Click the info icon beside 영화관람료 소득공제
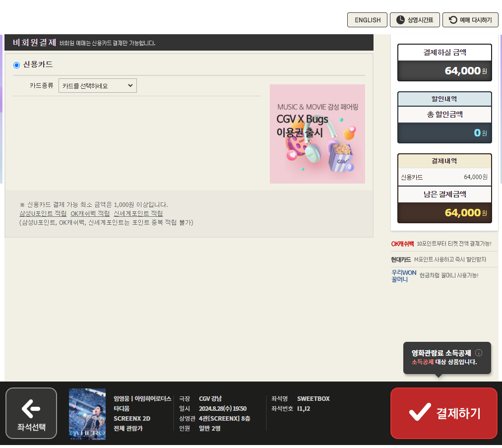Screen dimensions: 502x448 click(x=479, y=353)
